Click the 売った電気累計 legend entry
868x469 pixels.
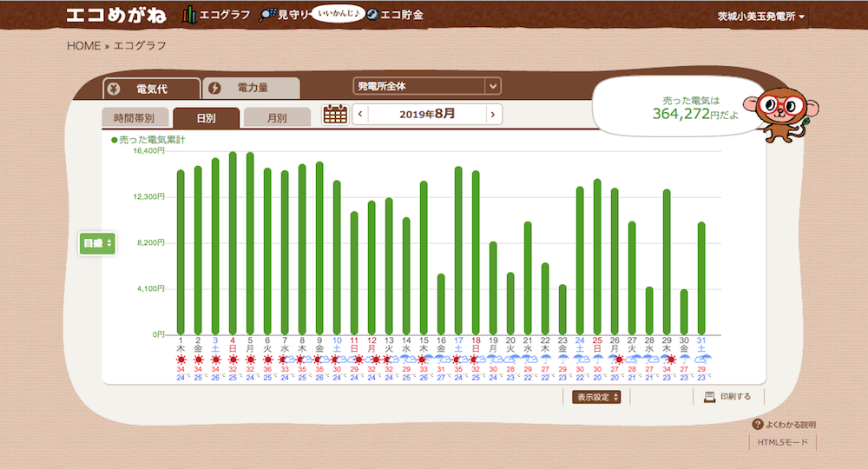tap(148, 140)
